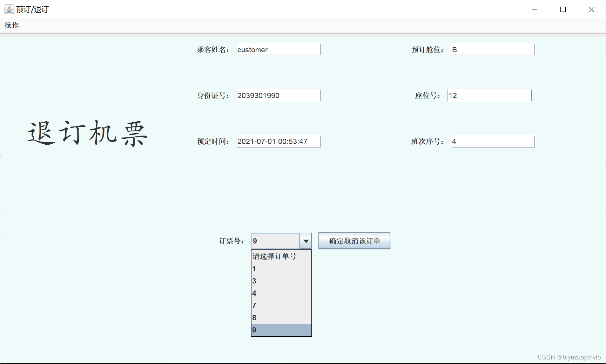Viewport: 606px width, 364px height.
Task: Maximize the 预订/退订 window
Action: [x=563, y=9]
